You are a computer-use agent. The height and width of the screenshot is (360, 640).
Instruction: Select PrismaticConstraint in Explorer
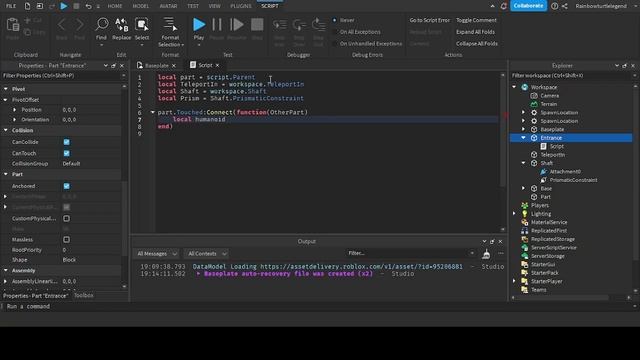573,180
